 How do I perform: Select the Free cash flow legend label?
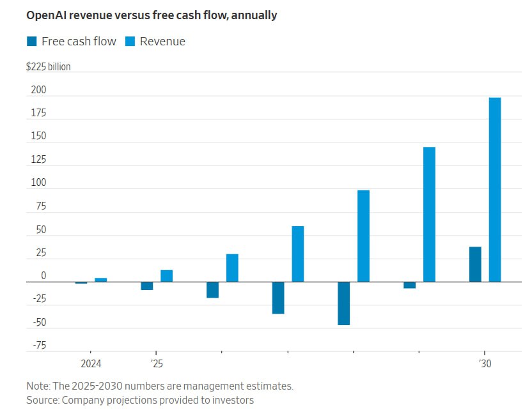click(79, 42)
